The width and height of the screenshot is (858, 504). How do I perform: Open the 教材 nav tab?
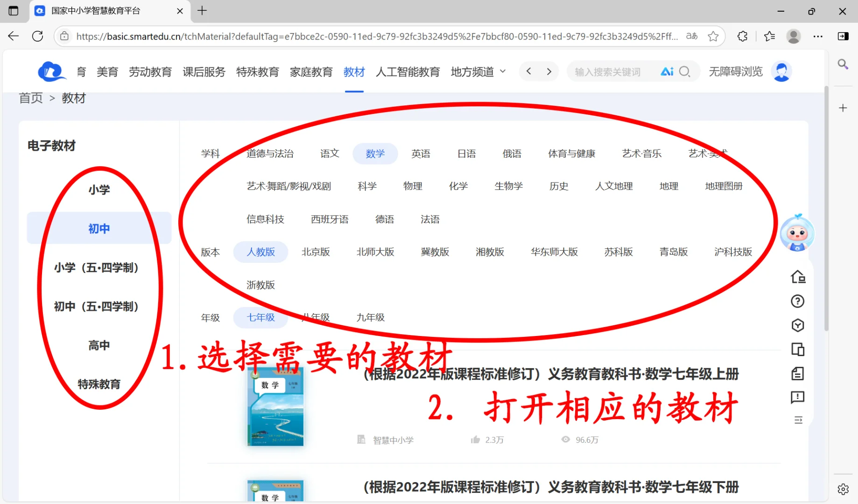(x=354, y=72)
